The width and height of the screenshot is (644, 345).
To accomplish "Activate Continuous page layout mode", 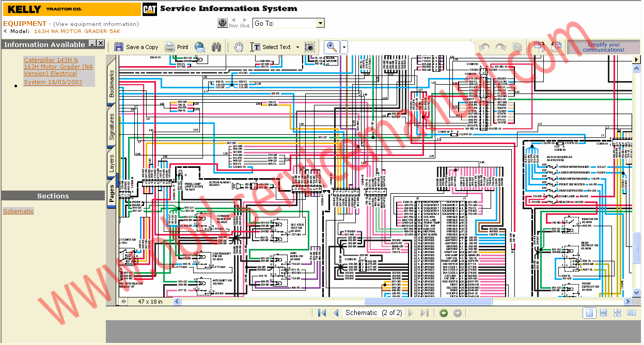I will pos(603,312).
